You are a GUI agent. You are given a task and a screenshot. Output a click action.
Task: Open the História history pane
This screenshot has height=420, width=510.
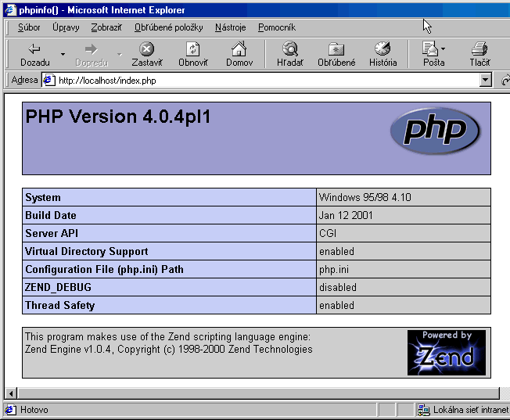point(382,54)
